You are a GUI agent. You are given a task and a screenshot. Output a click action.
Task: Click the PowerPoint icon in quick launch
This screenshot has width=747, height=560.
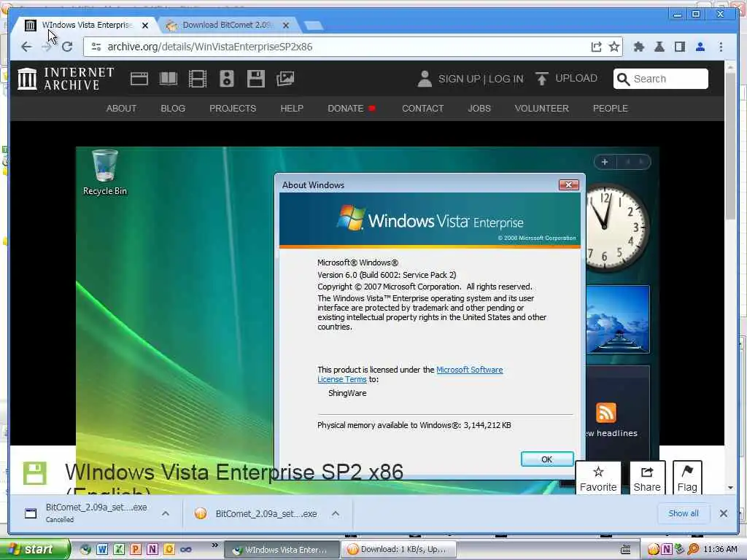point(136,550)
